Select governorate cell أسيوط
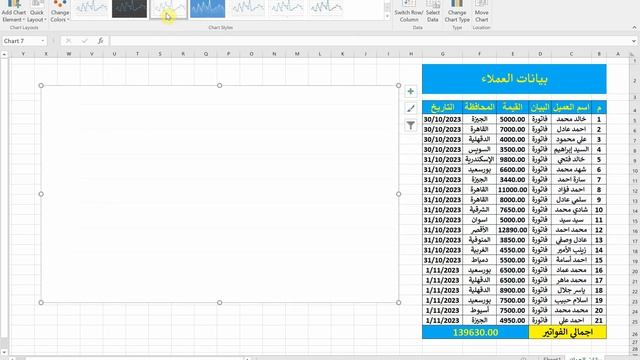The width and height of the screenshot is (640, 360). [479, 310]
